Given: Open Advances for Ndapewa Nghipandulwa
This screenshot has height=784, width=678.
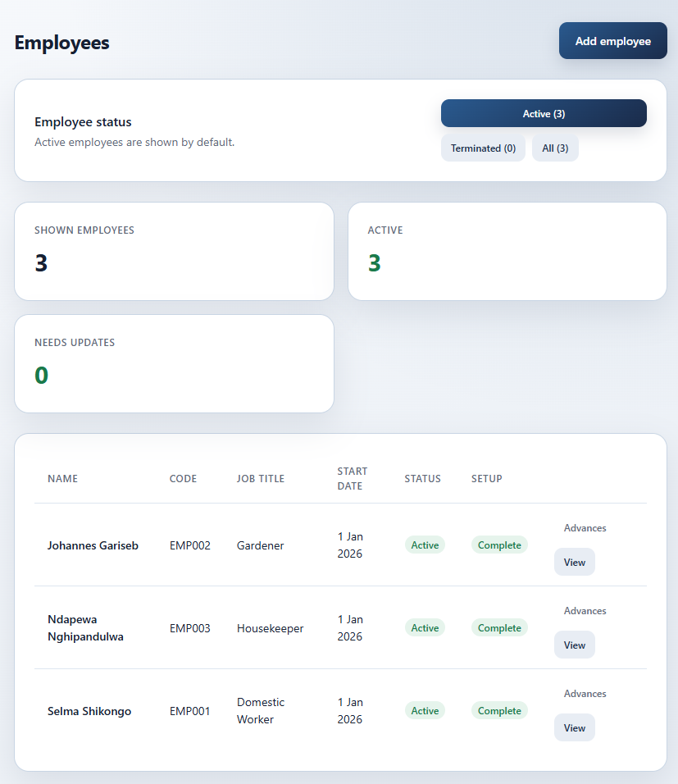Looking at the screenshot, I should pyautogui.click(x=585, y=611).
